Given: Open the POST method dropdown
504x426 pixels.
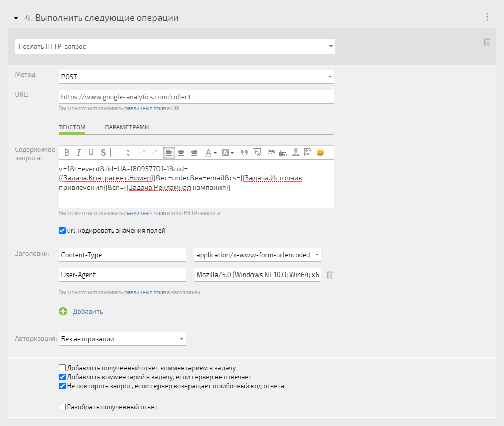Looking at the screenshot, I should [x=197, y=77].
